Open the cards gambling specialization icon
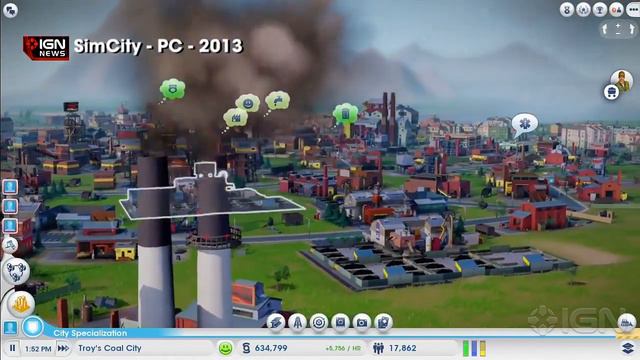640x360 pixels. (x=383, y=322)
